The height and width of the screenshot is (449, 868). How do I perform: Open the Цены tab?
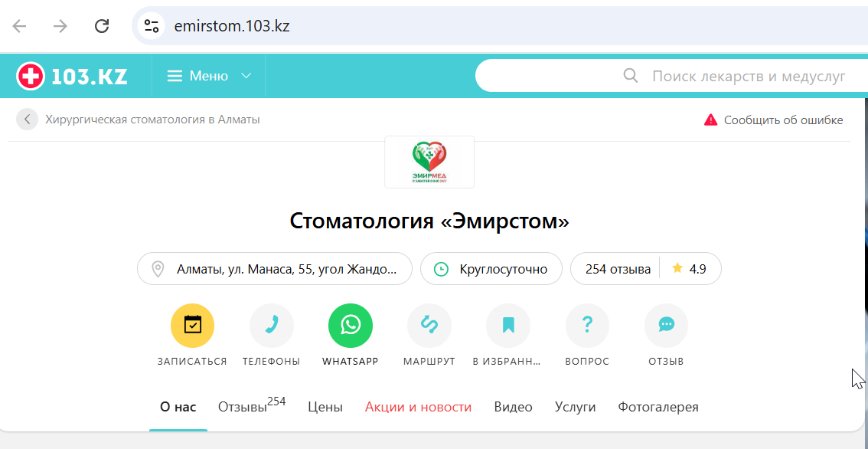tap(325, 408)
